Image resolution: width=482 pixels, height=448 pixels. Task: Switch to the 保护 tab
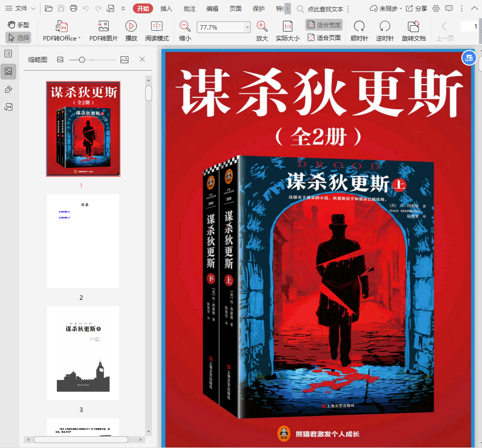(x=258, y=8)
